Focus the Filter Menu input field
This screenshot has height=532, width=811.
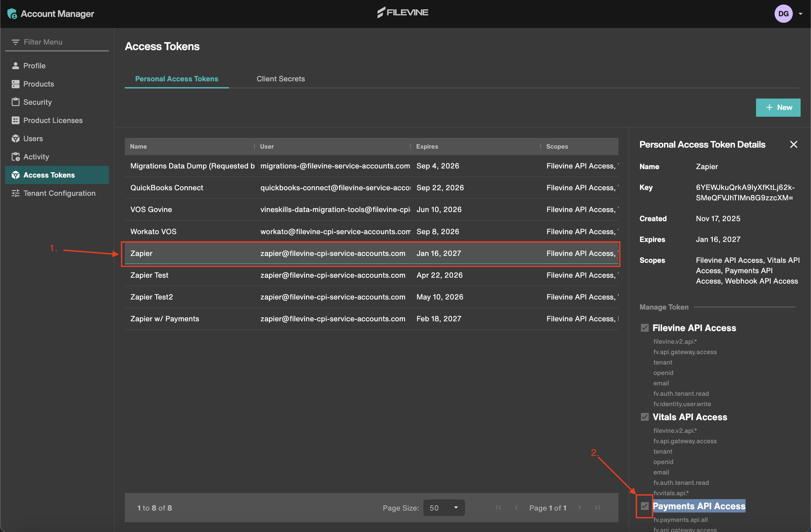point(57,42)
